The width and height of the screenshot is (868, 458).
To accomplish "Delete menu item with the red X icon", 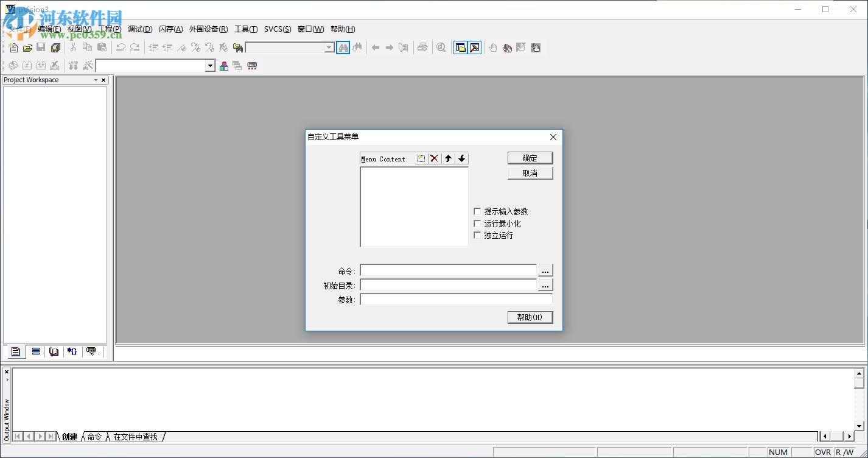I will coord(435,159).
